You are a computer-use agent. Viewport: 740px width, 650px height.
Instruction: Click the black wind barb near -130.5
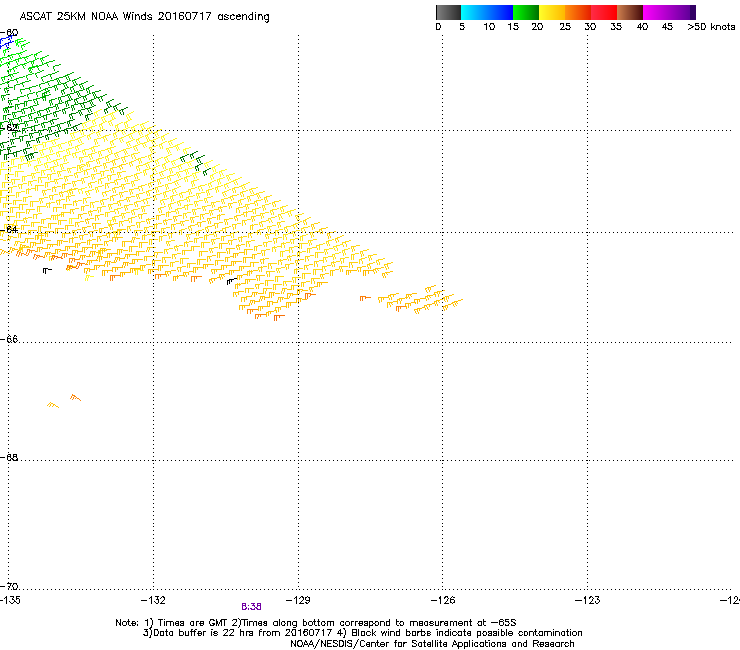coord(231,281)
